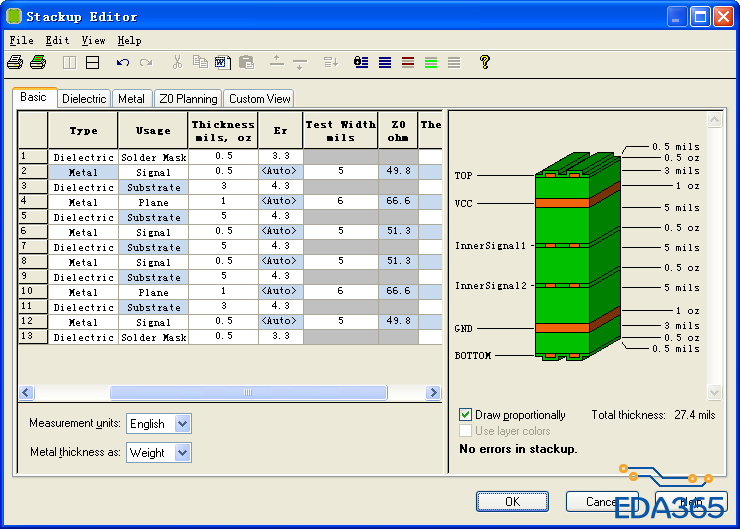The height and width of the screenshot is (529, 740).
Task: Expand the Measurement units dropdown
Action: 181,424
